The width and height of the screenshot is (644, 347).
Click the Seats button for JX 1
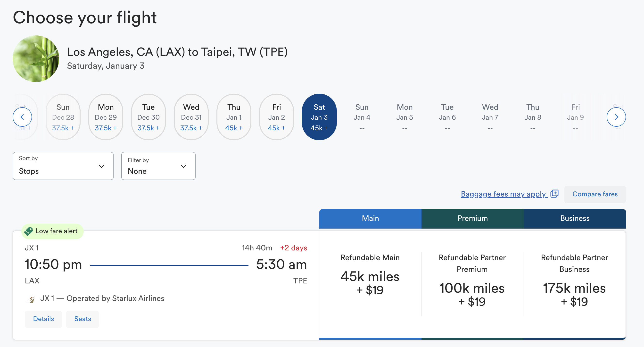[x=83, y=319]
